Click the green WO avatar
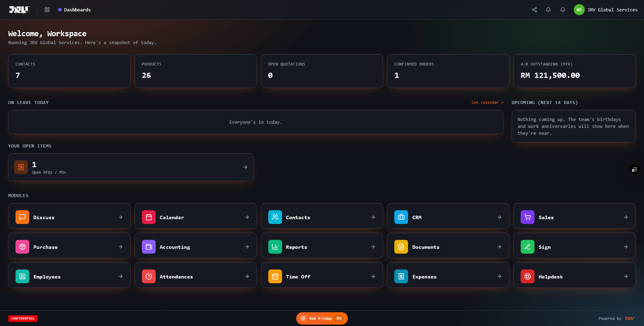Image resolution: width=644 pixels, height=326 pixels. tap(579, 10)
